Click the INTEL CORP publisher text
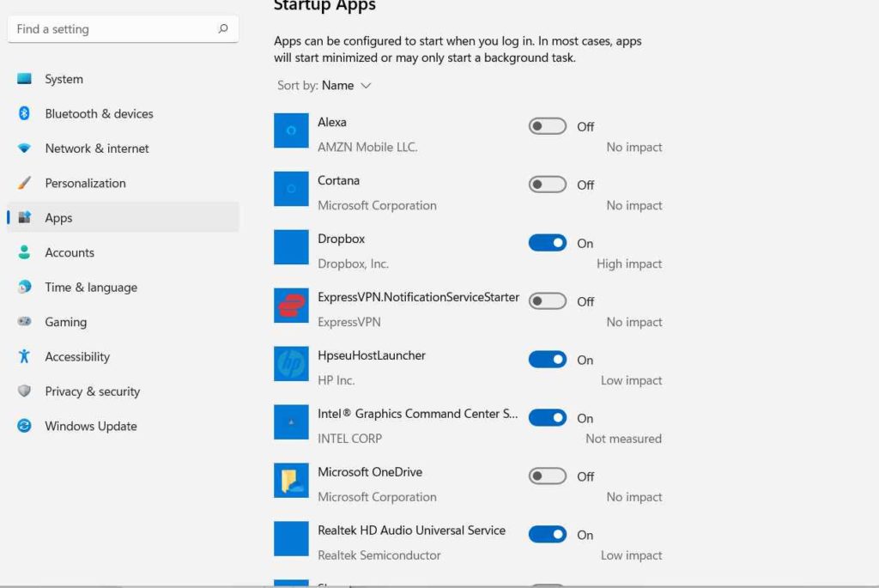 pos(350,439)
